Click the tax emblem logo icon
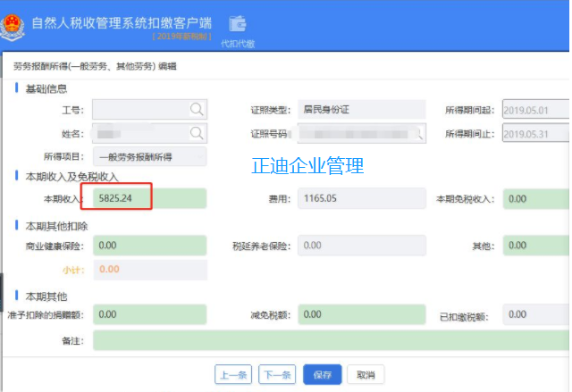This screenshot has height=392, width=572. pyautogui.click(x=15, y=22)
